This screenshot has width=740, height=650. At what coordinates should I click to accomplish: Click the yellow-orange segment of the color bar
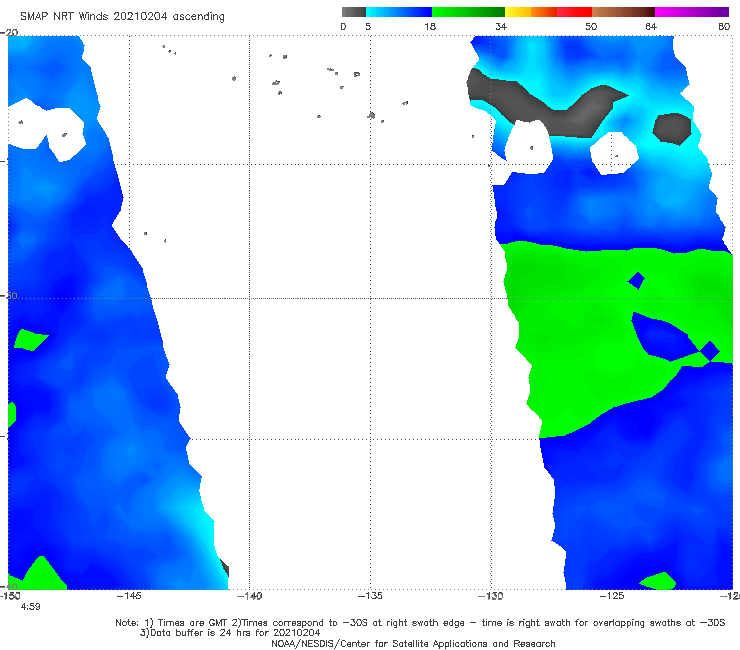pos(531,12)
